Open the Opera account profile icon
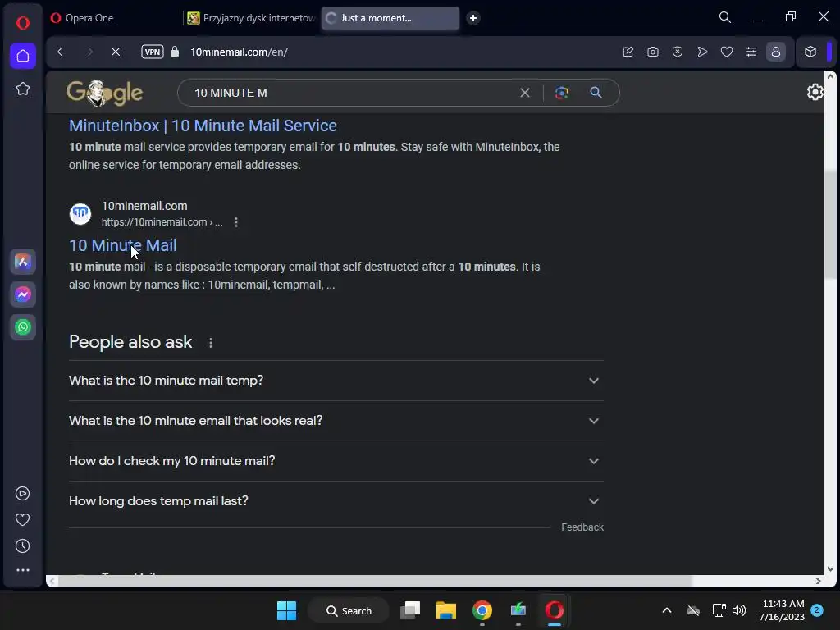 point(776,52)
